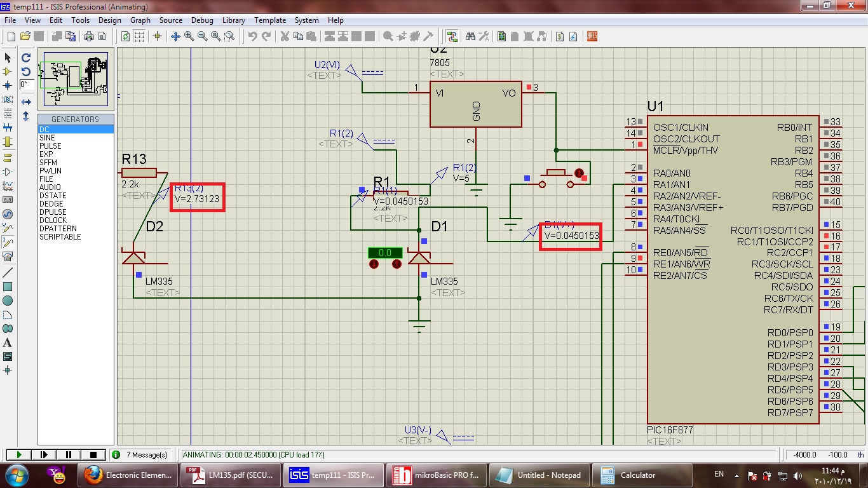Image resolution: width=868 pixels, height=488 pixels.
Task: Stop the animation with Stop button
Action: click(x=93, y=454)
